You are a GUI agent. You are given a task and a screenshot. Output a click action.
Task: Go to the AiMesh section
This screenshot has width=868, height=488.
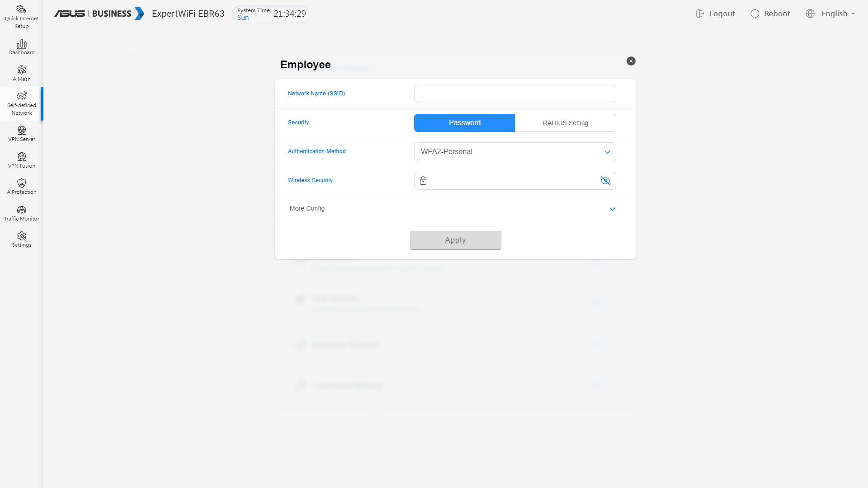pos(21,74)
